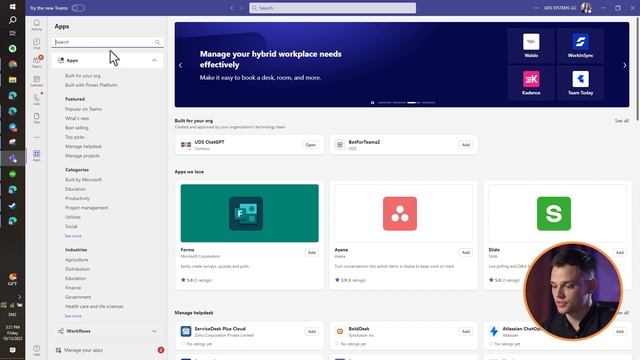Show previous banner slide
Image resolution: width=640 pixels, height=360 pixels.
[x=180, y=65]
